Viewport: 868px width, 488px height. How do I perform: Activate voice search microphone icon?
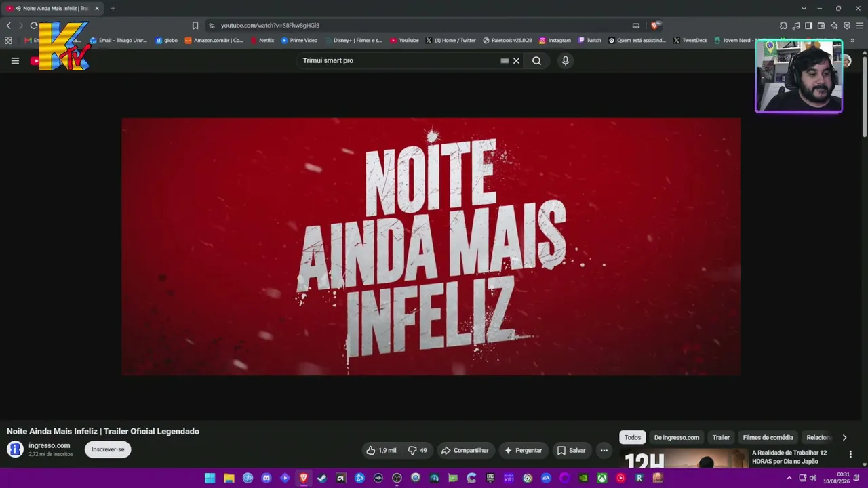pos(565,60)
